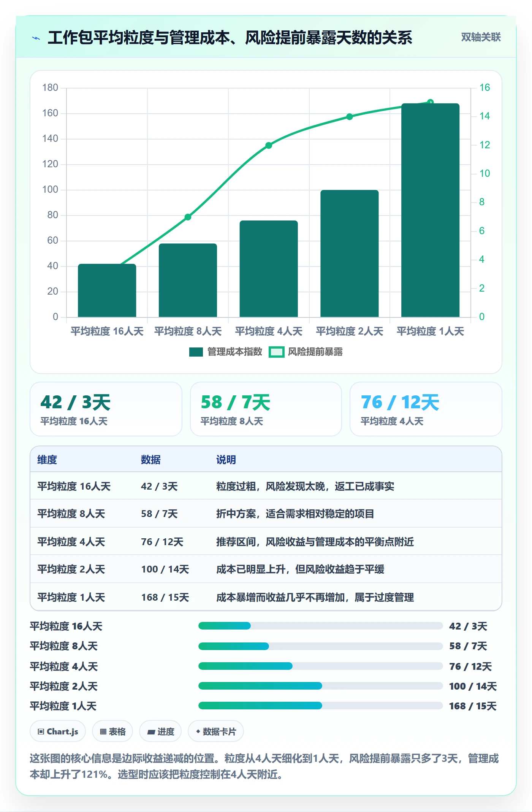This screenshot has height=812, width=532.
Task: Click the bar for 平均粒度 2人天
Action: click(350, 254)
